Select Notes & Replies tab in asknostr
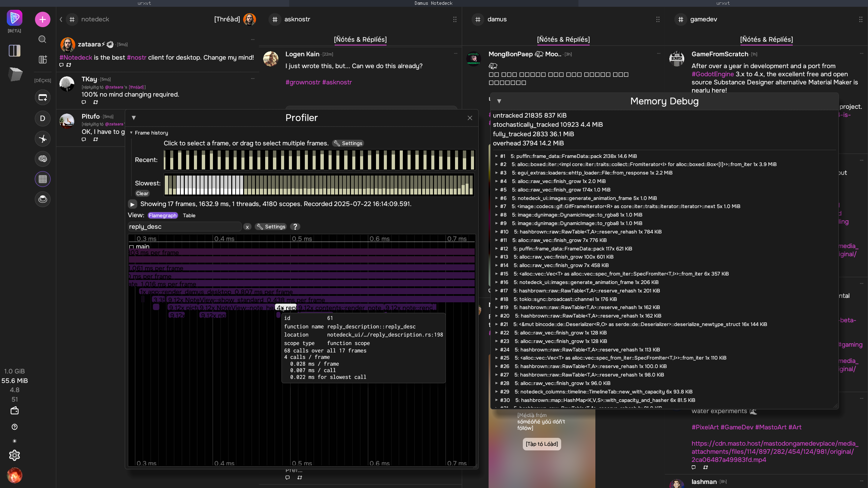 click(360, 40)
